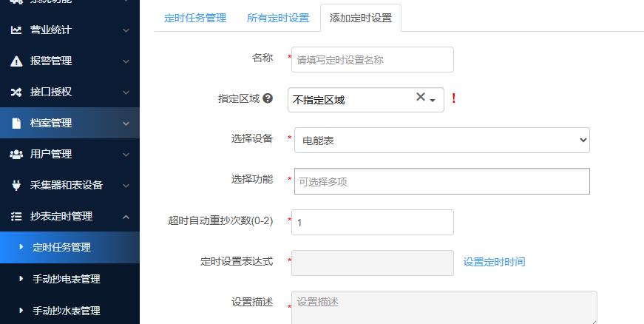Click the 抄表定时管理 list icon
Screen dimensions: 644x324
[x=16, y=217]
